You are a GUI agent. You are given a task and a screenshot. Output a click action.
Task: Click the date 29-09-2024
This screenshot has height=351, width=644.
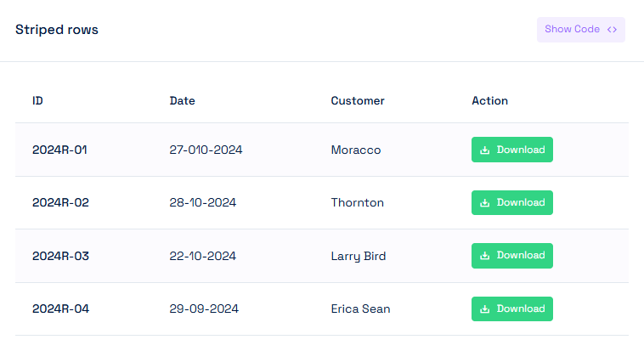[204, 309]
